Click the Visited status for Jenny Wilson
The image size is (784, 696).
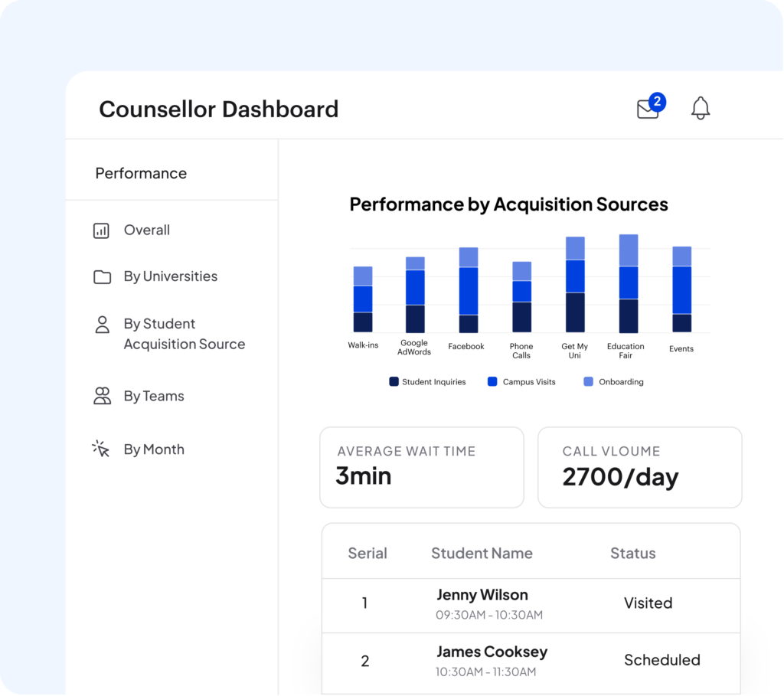coord(648,604)
